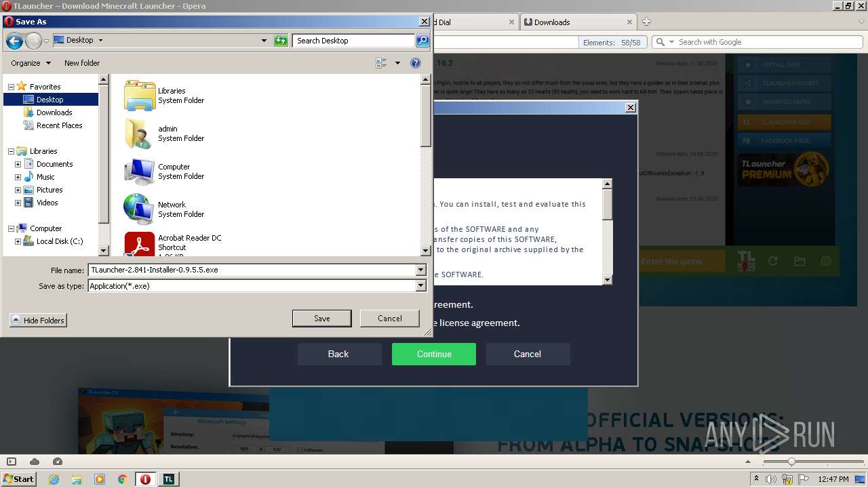The height and width of the screenshot is (488, 868).
Task: Adjust the Opera zoom slider
Action: pos(791,462)
